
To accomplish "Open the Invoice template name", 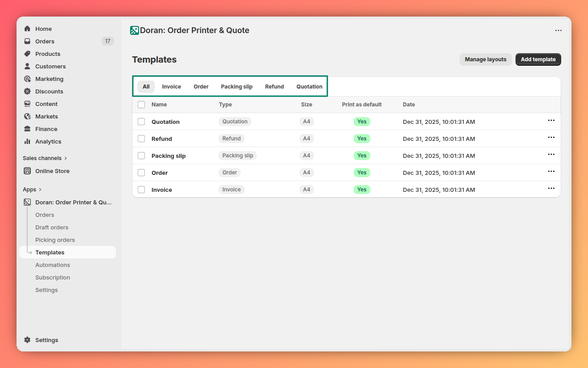I will 162,190.
